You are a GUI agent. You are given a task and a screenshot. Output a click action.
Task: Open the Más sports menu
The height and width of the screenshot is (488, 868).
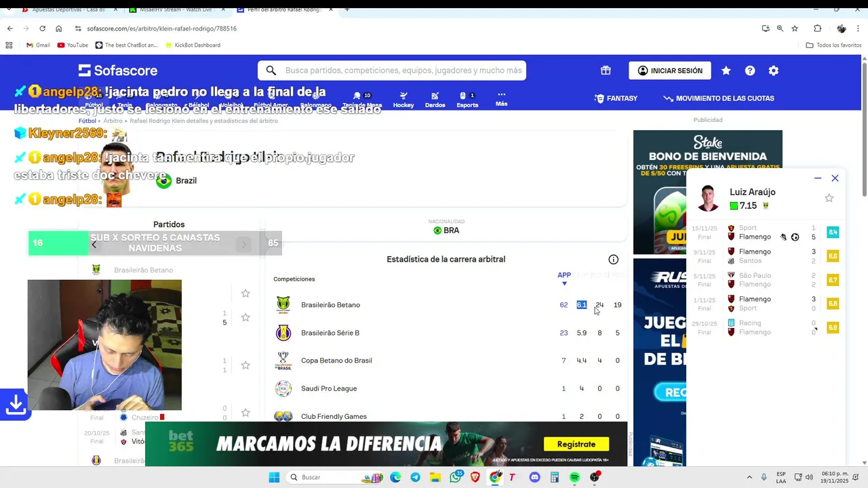pos(501,99)
